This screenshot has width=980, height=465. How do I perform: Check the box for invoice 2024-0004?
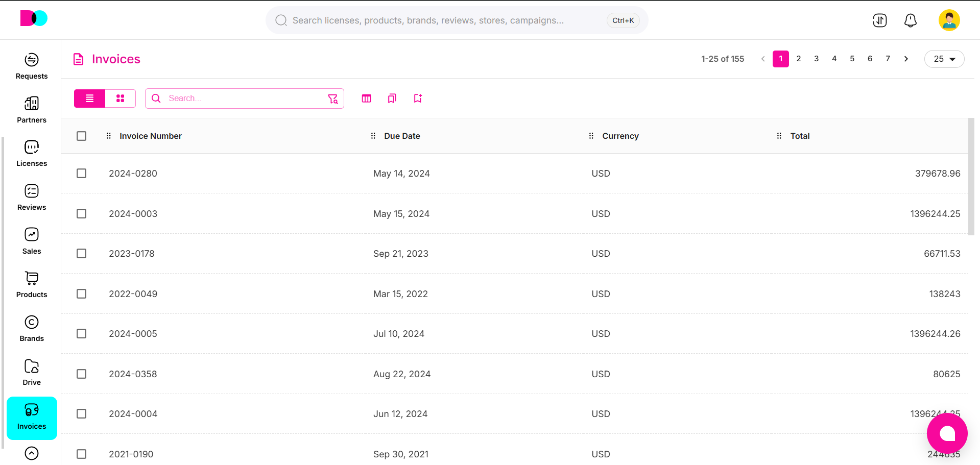pyautogui.click(x=82, y=414)
